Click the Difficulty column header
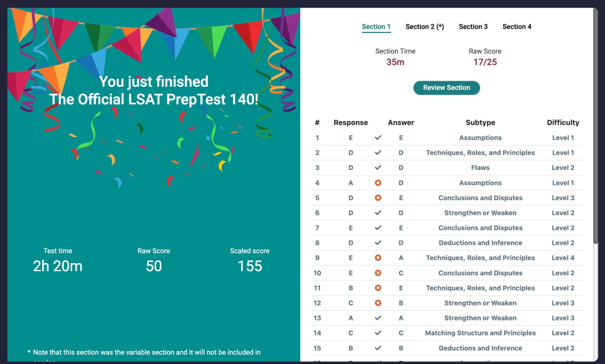 click(x=563, y=123)
